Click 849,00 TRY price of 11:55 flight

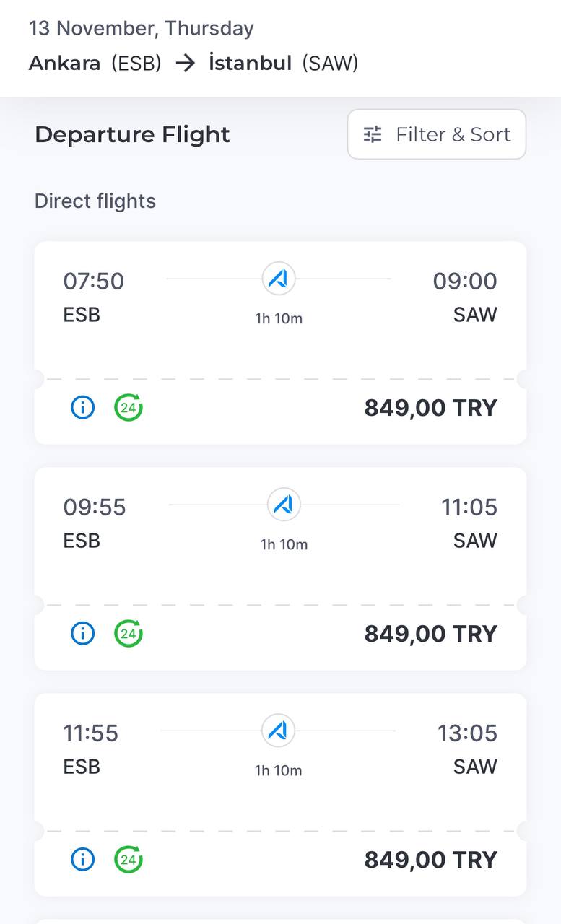pos(430,860)
